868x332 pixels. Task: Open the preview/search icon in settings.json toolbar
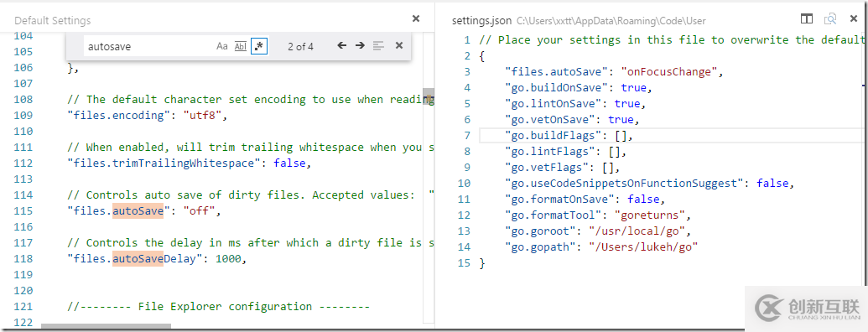point(830,19)
